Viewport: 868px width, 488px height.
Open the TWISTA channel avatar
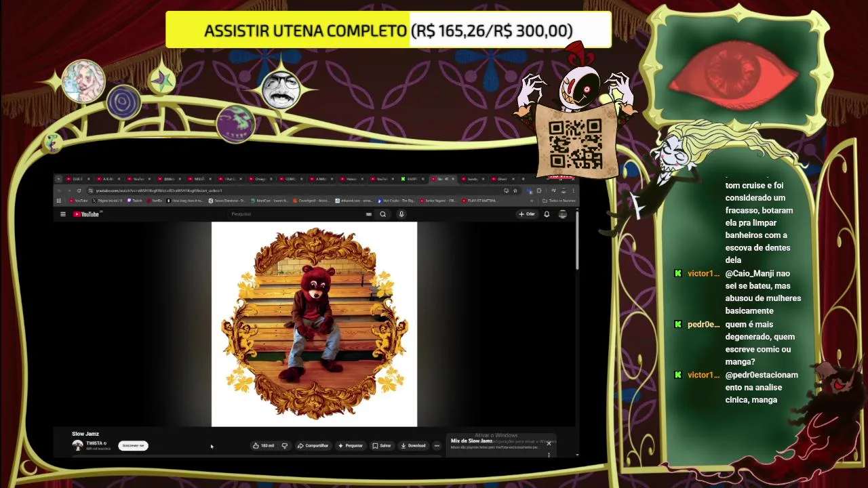(77, 445)
